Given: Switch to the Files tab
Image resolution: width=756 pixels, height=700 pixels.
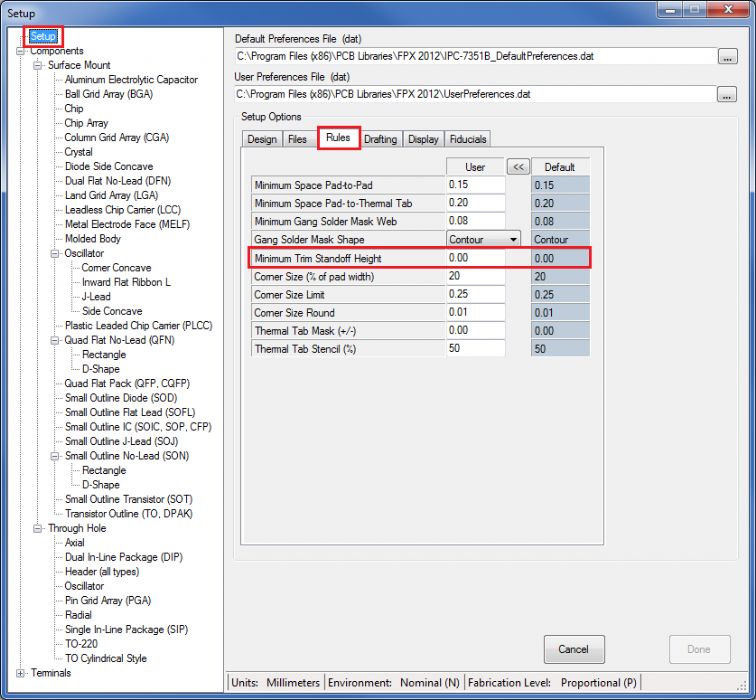Looking at the screenshot, I should 297,139.
